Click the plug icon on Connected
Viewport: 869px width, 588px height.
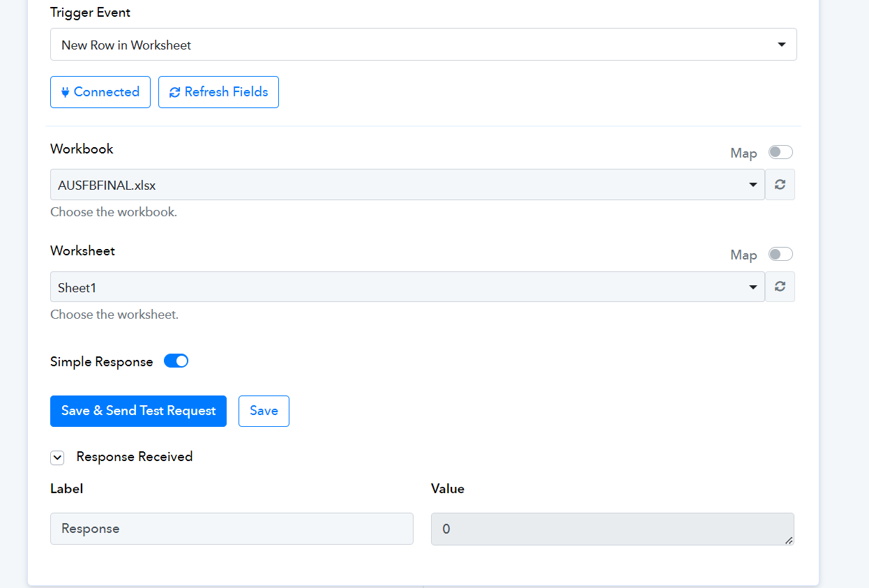coord(65,92)
